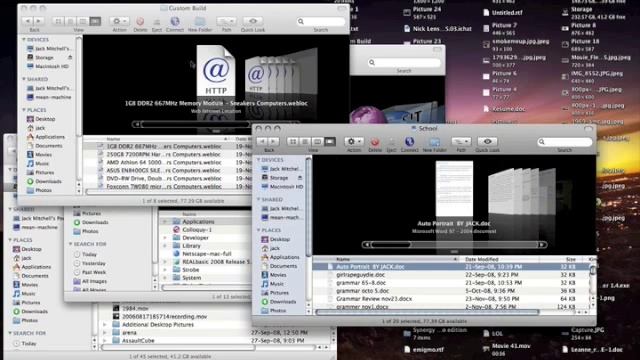Switch Custom Build window to icon view
The height and width of the screenshot is (360, 640).
[58, 21]
